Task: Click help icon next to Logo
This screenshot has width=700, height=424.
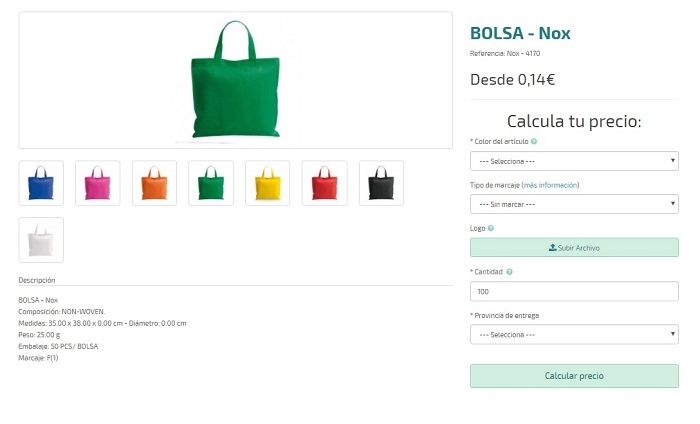Action: pos(491,228)
